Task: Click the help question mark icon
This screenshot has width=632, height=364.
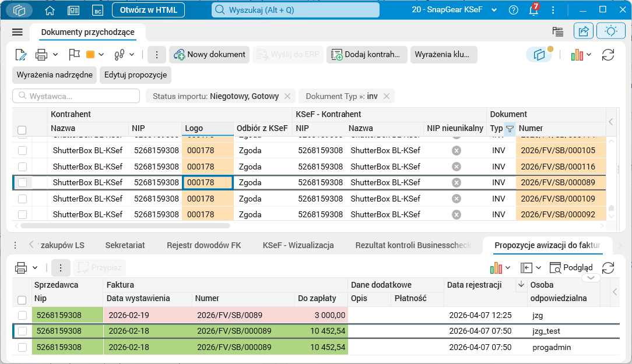Action: pos(513,10)
